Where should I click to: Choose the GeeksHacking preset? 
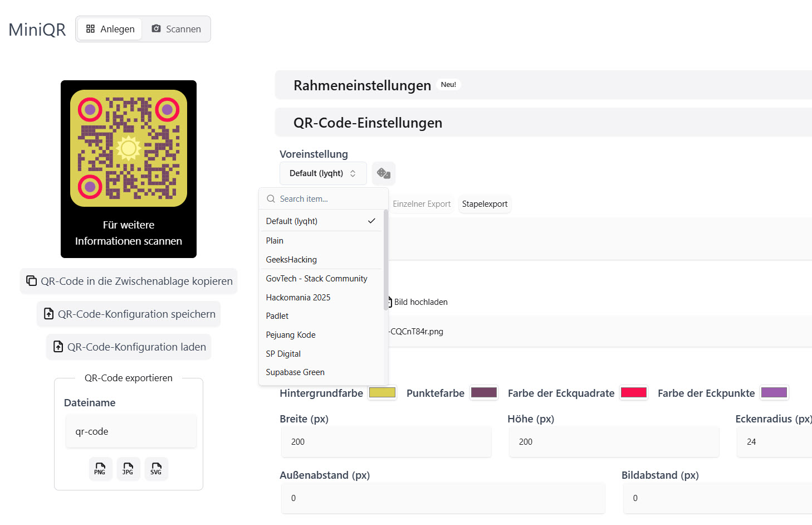pyautogui.click(x=291, y=260)
